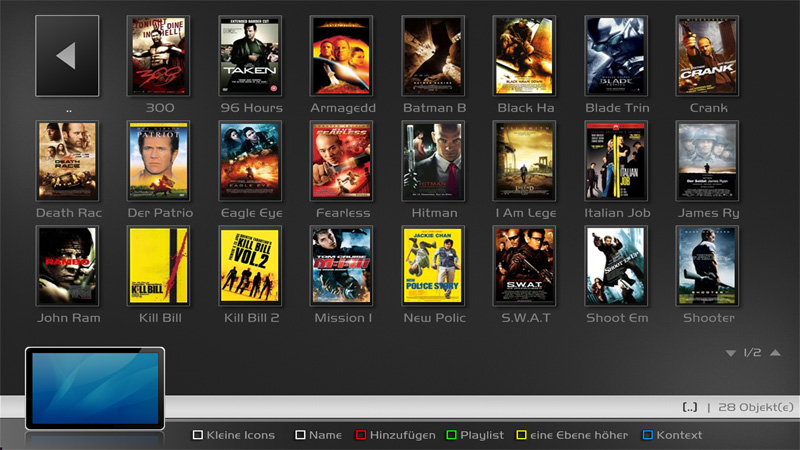Open the Hitman movie cover
Image resolution: width=800 pixels, height=450 pixels.
[x=433, y=161]
